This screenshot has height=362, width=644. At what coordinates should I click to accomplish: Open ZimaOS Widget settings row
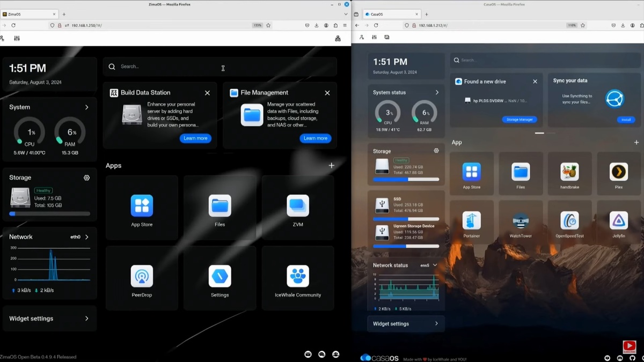pos(49,319)
